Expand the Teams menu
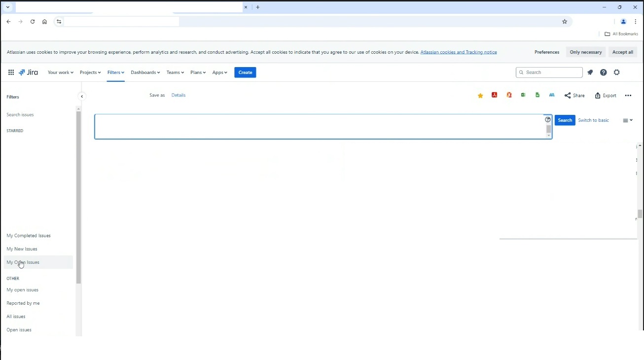Image resolution: width=644 pixels, height=360 pixels. (x=175, y=72)
